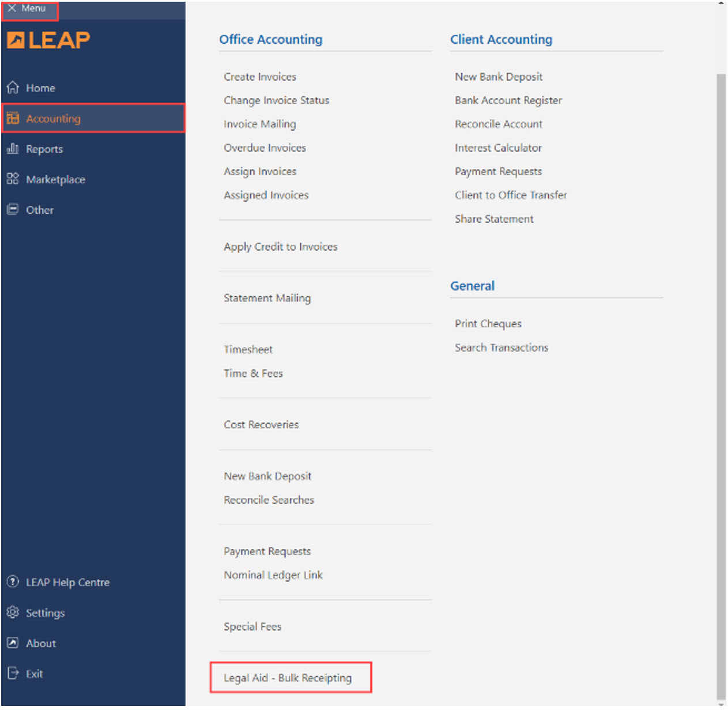Viewport: 728px width, 710px height.
Task: Click the Exit door icon
Action: [13, 673]
